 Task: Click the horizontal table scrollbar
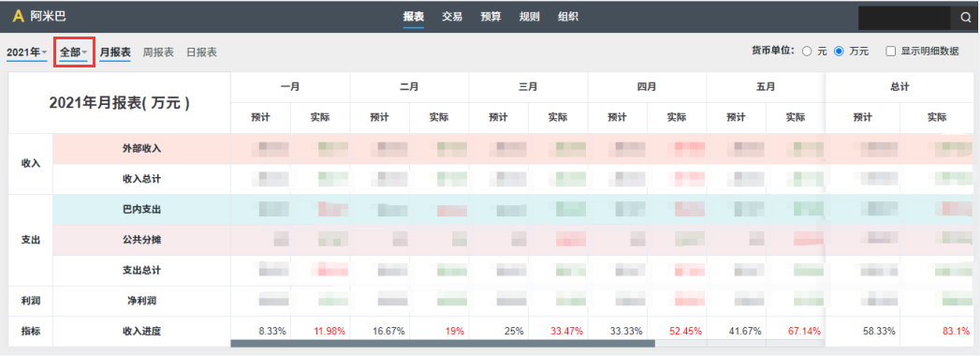pos(443,343)
